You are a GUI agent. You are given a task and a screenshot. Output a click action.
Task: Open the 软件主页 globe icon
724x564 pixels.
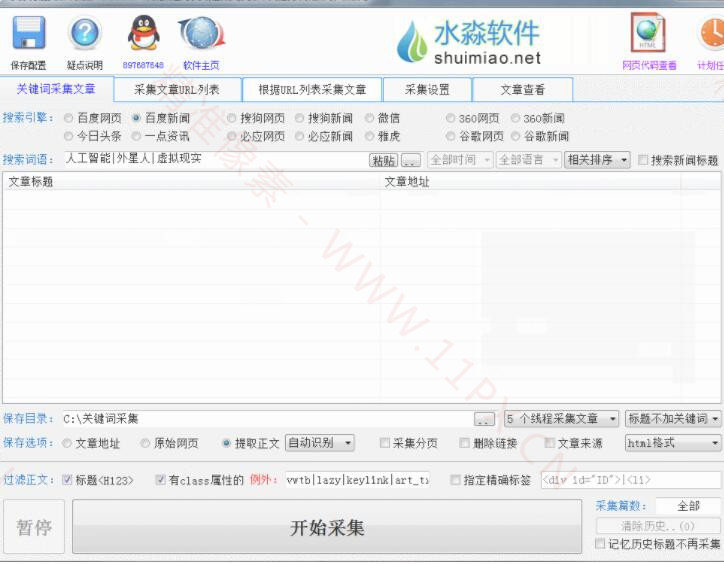[x=200, y=35]
